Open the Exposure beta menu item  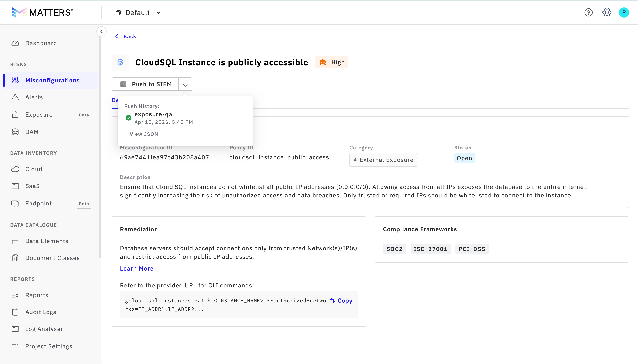[x=39, y=115]
